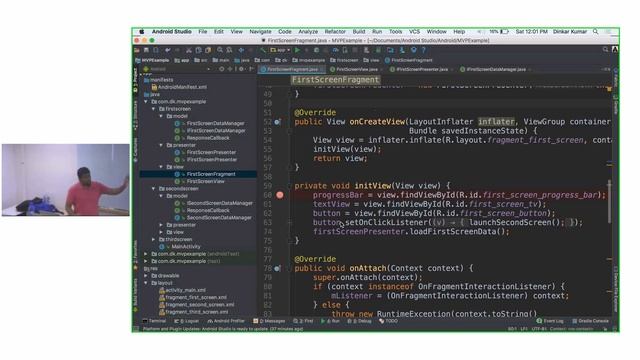Viewport: 640px width, 360px height.
Task: Switch to IFirstScreenPresenter.java tab
Action: click(x=422, y=69)
